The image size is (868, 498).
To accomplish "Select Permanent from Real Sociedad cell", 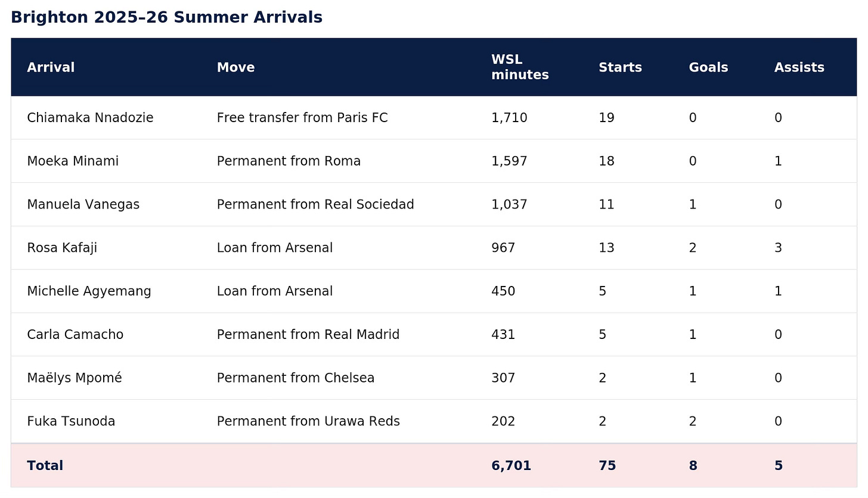I will click(x=315, y=205).
